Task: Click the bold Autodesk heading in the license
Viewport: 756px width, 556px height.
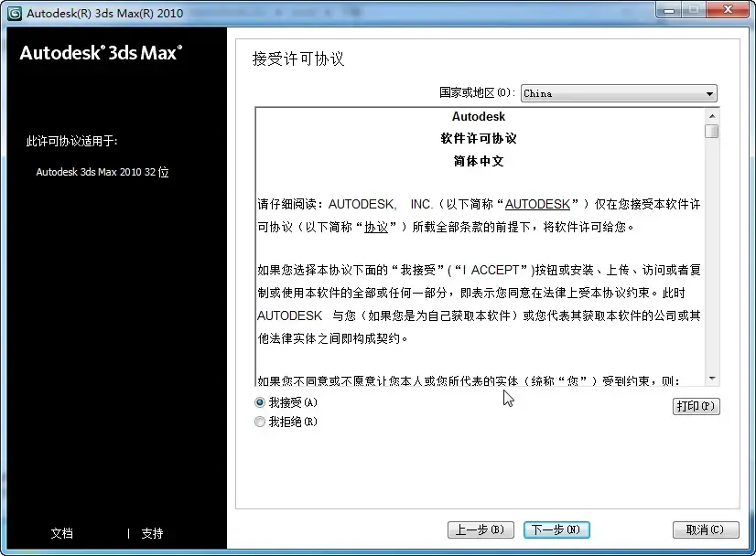Action: pos(479,117)
